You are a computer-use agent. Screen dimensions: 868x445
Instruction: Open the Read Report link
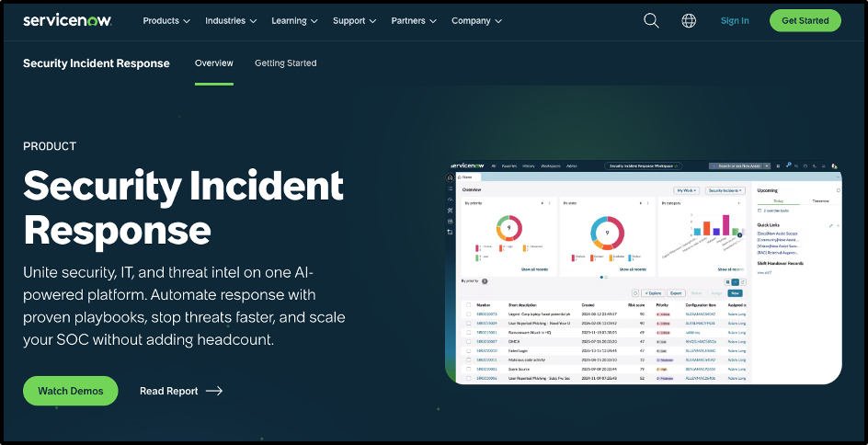click(169, 391)
